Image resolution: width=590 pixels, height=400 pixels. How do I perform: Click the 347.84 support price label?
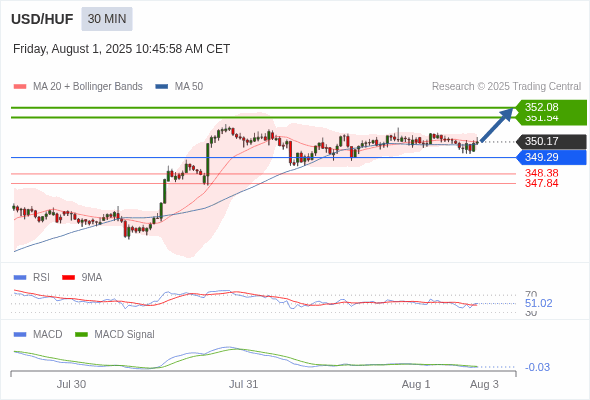tap(541, 183)
